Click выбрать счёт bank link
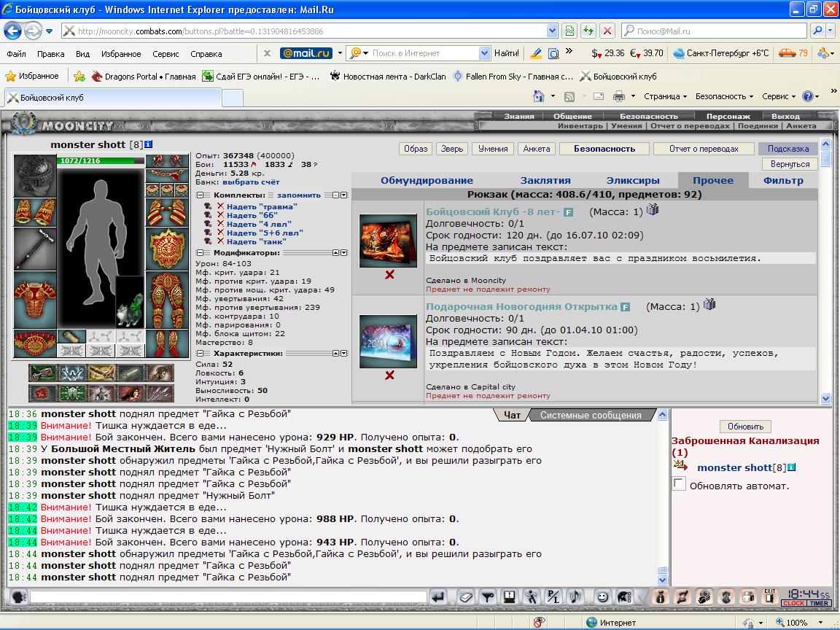The width and height of the screenshot is (840, 630). pos(251,182)
